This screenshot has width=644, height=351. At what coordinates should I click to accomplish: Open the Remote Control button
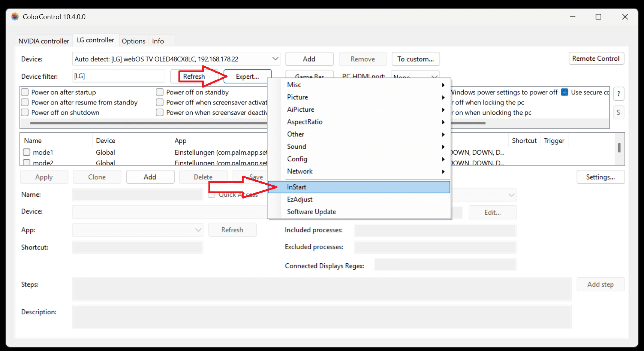(x=596, y=58)
